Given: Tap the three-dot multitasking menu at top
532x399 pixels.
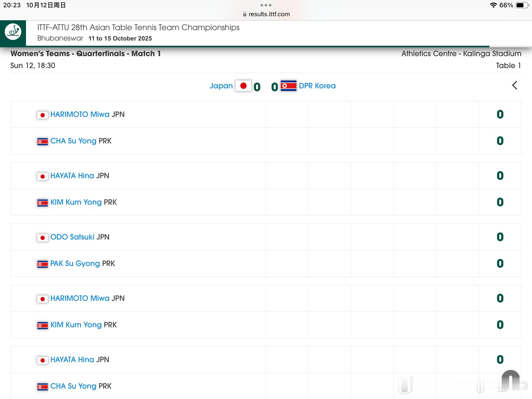Looking at the screenshot, I should click(x=266, y=5).
